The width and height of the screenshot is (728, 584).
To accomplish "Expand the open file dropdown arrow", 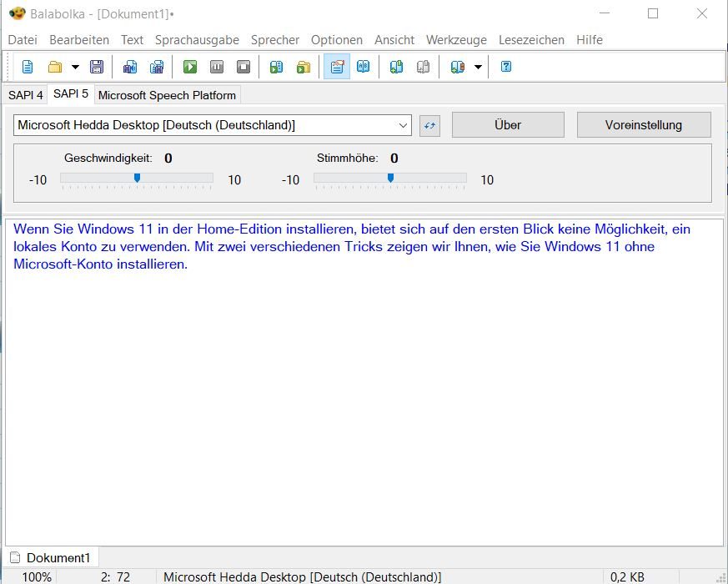I will tap(75, 67).
